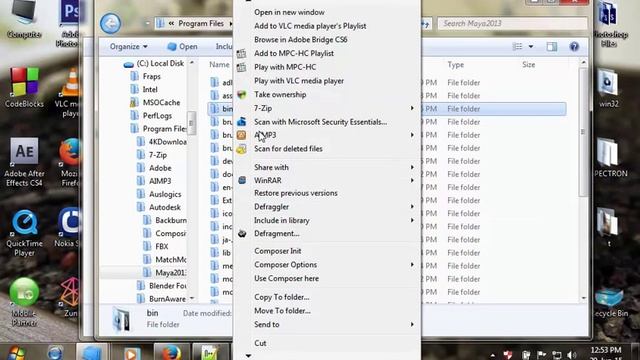The width and height of the screenshot is (640, 360).
Task: Click the file list vertical scrollbar
Action: (x=583, y=131)
